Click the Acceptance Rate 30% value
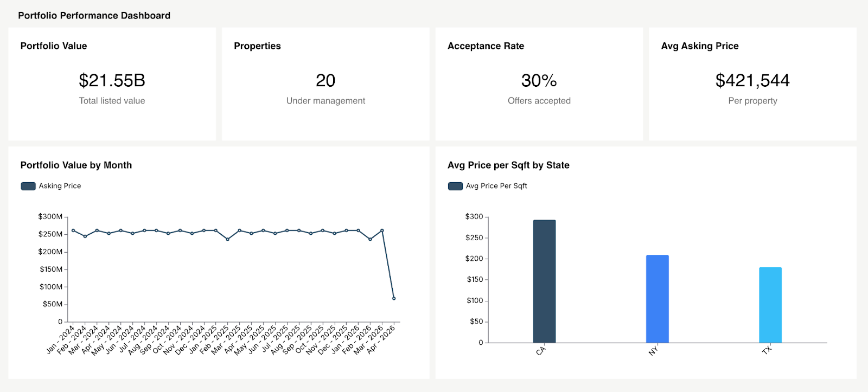The width and height of the screenshot is (868, 392). point(539,80)
